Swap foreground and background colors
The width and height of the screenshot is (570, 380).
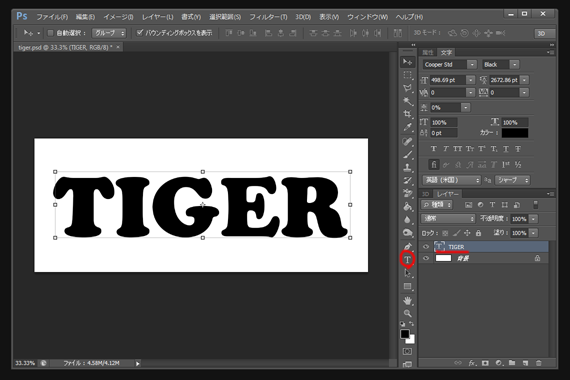[412, 324]
